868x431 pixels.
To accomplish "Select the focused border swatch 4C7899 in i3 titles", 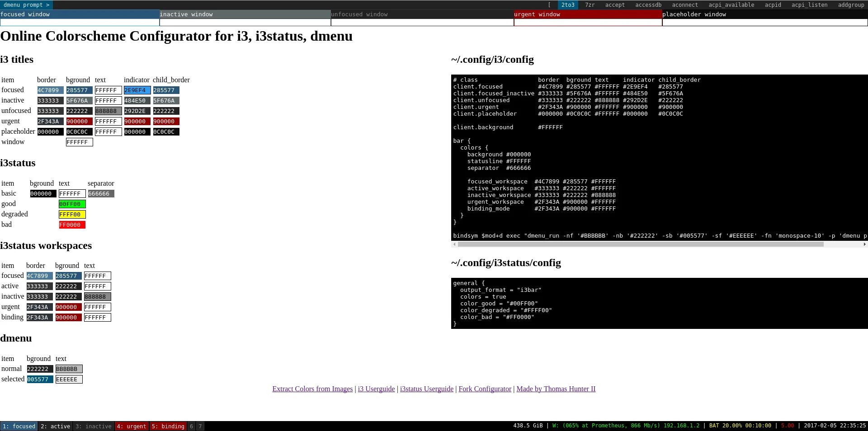I will pos(50,90).
